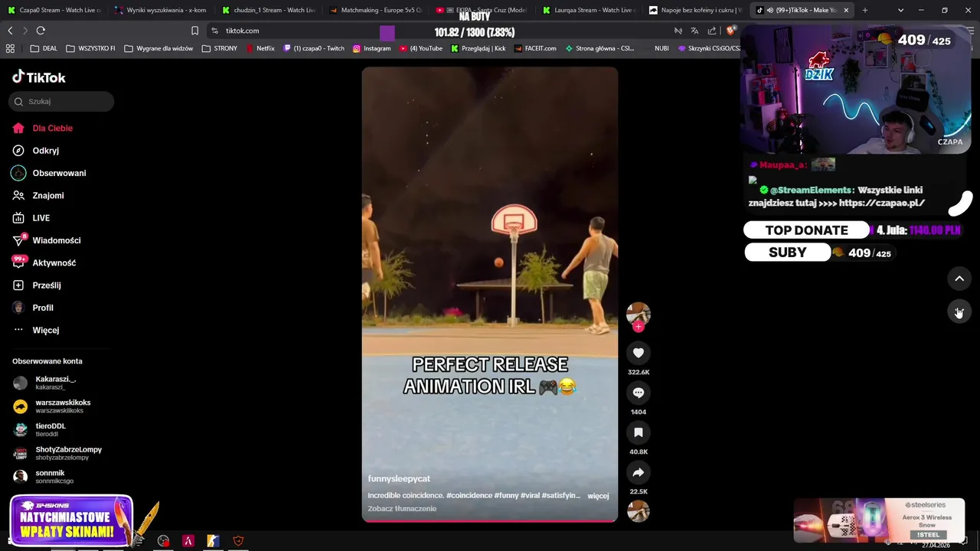Open the video's sound disc icon

point(639,511)
